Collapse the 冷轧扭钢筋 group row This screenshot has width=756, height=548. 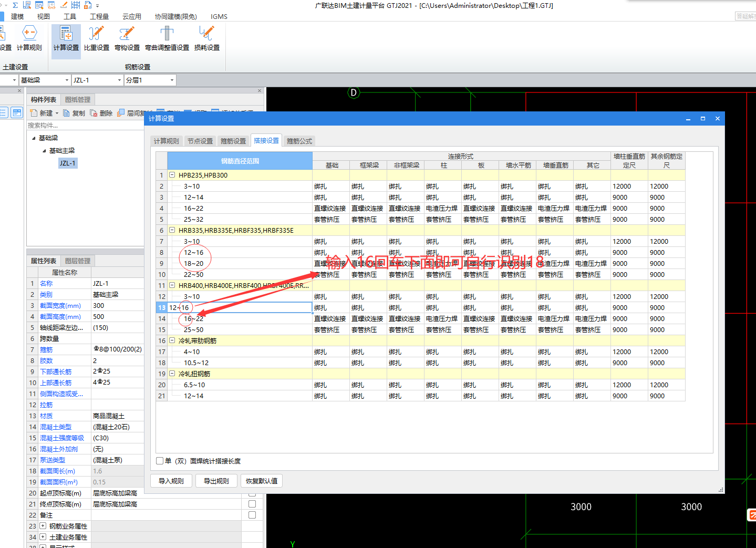coord(172,374)
